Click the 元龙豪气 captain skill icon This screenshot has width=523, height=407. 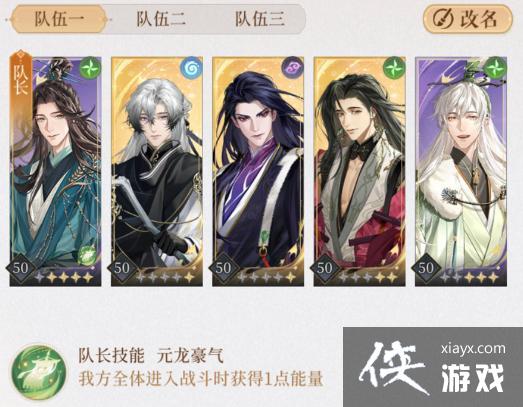pos(38,372)
